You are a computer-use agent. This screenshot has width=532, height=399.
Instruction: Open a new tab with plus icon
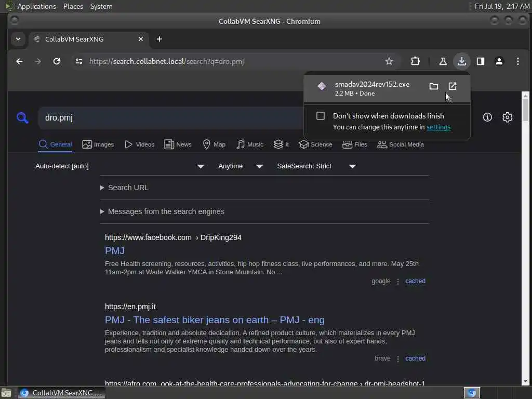[x=159, y=39]
